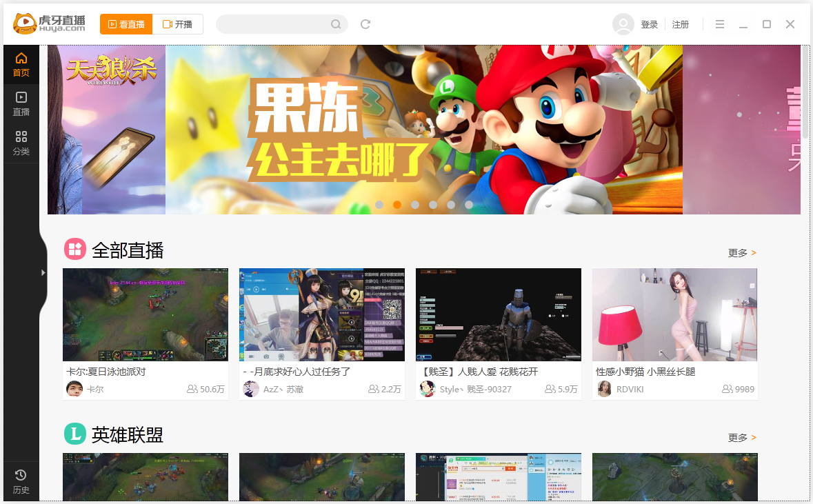Select the second carousel dot
The width and height of the screenshot is (813, 504).
pyautogui.click(x=397, y=205)
